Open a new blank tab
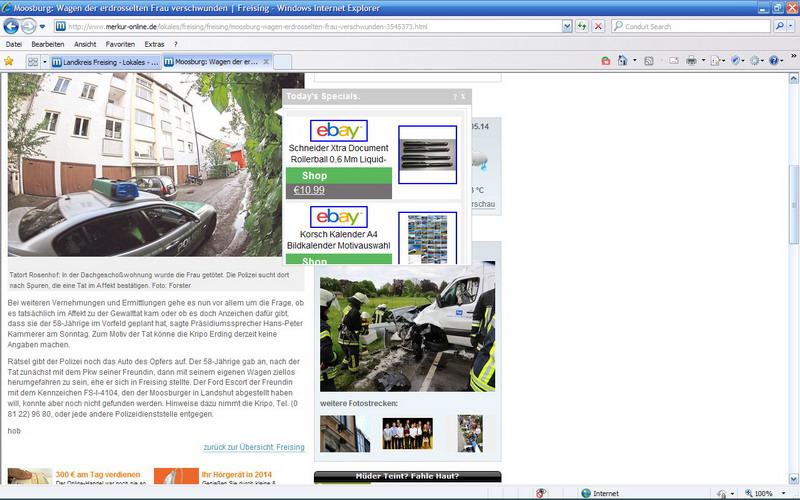The width and height of the screenshot is (800, 500). pos(282,62)
